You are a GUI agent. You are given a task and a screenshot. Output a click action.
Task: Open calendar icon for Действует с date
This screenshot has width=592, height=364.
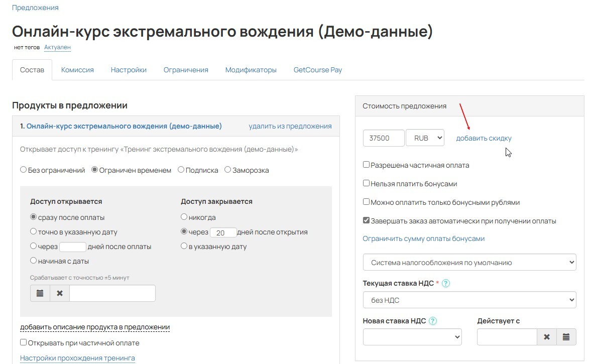click(x=566, y=337)
